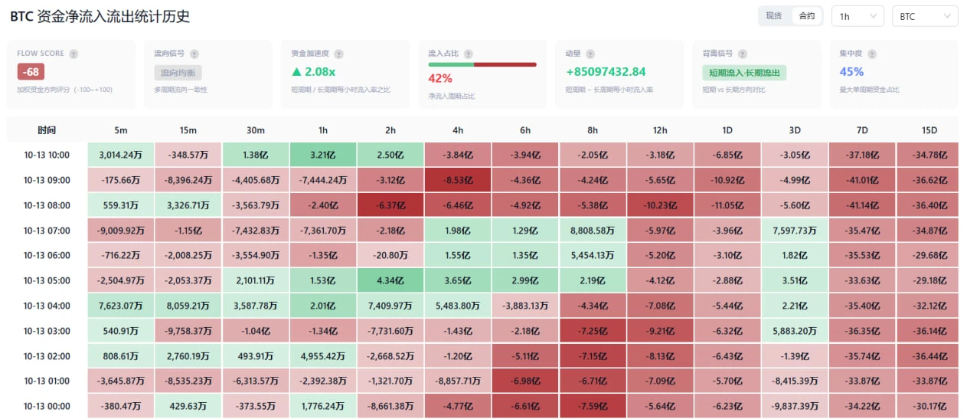Open the help icon beside 资金加速度
The height and width of the screenshot is (419, 980).
(x=338, y=54)
